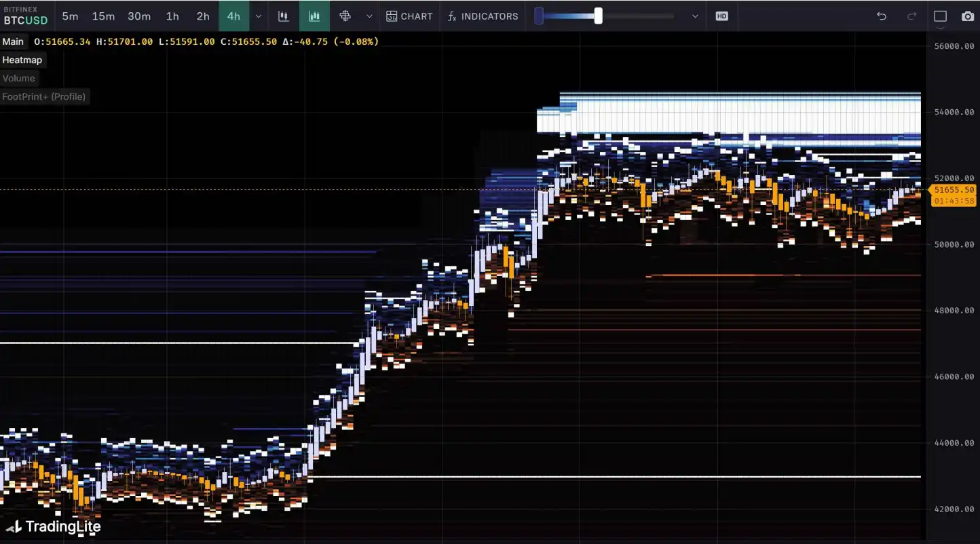Click the undo arrow icon
The width and height of the screenshot is (980, 544).
(882, 16)
